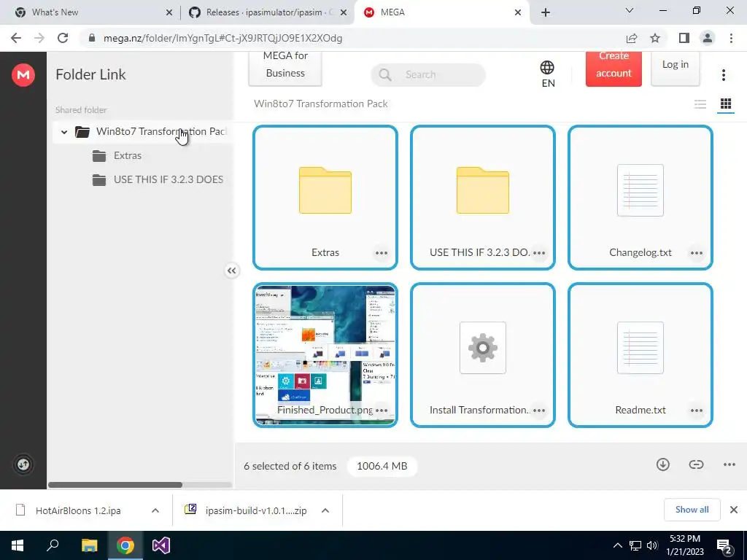Viewport: 747px width, 560px height.
Task: Reload the page in Chrome
Action: [x=63, y=38]
